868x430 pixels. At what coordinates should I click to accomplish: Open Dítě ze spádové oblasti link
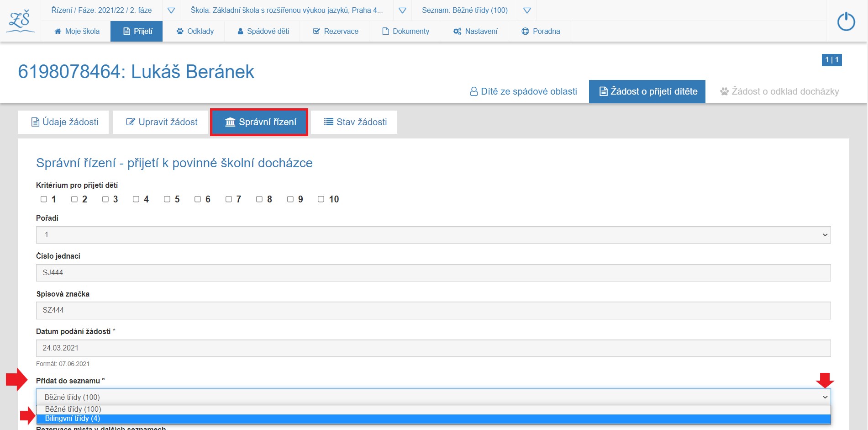point(523,91)
